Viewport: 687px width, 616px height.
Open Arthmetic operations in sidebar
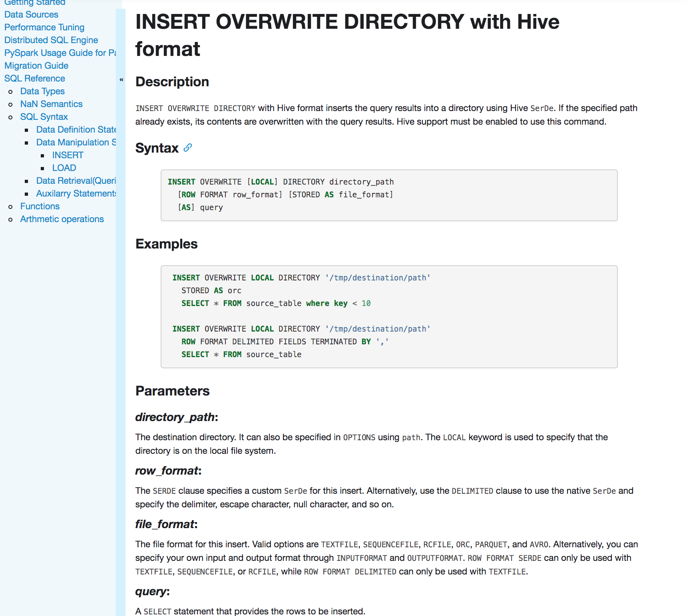(x=62, y=219)
